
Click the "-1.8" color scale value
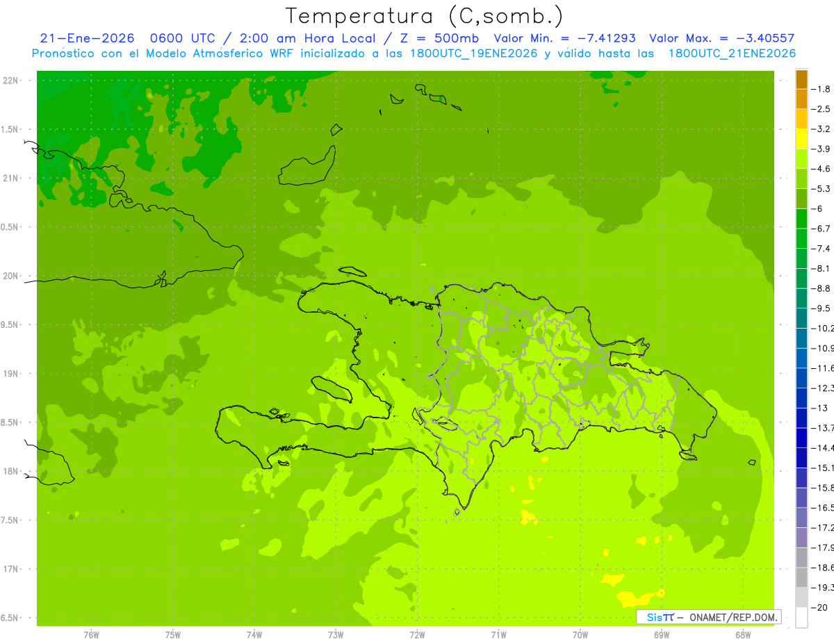coord(822,89)
